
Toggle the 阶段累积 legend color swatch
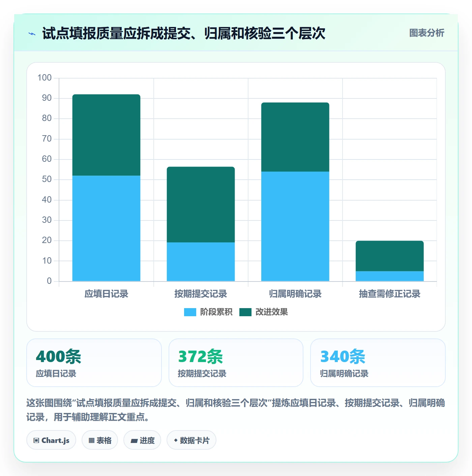click(x=190, y=312)
